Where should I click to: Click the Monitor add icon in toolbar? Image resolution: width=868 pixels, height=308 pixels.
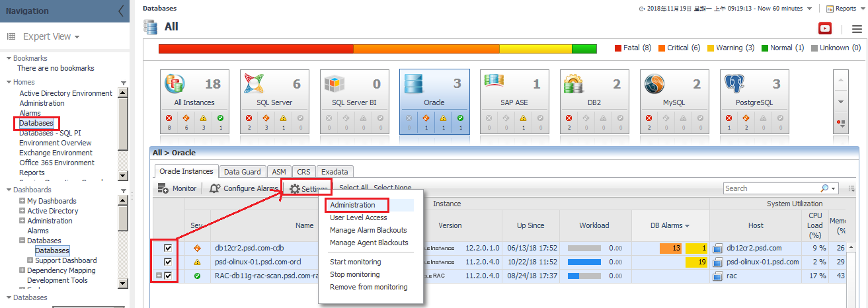pyautogui.click(x=163, y=188)
